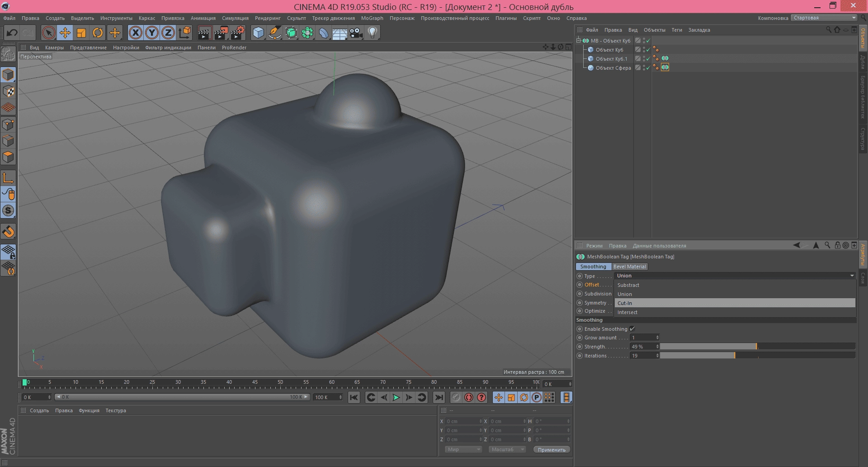Switch to the Bevel Material tab
868x467 pixels.
coord(629,267)
